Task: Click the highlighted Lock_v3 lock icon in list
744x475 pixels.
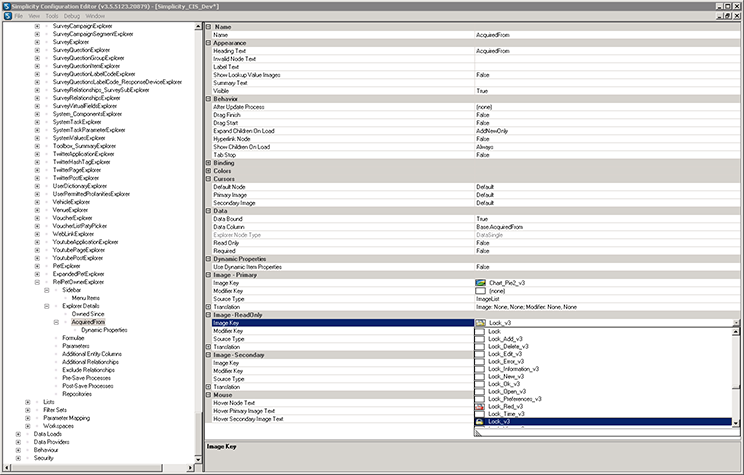Action: pos(480,421)
